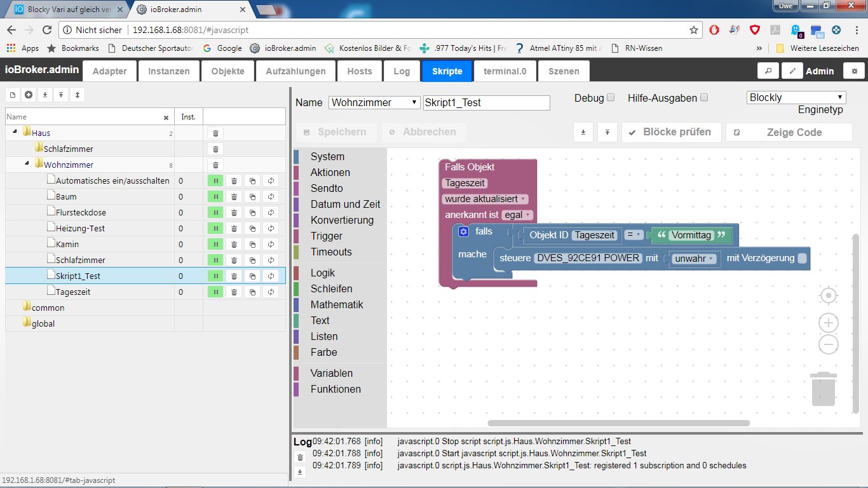Switch to the Objekte tab
The image size is (868, 488).
click(x=228, y=71)
